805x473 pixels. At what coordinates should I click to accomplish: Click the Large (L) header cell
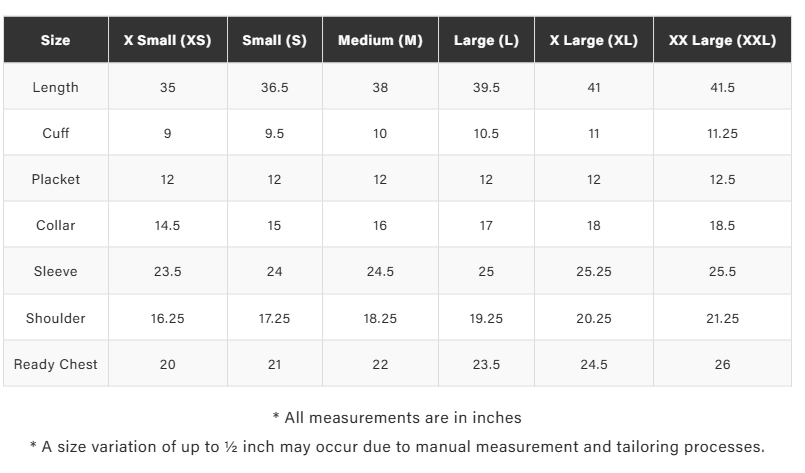coord(486,41)
